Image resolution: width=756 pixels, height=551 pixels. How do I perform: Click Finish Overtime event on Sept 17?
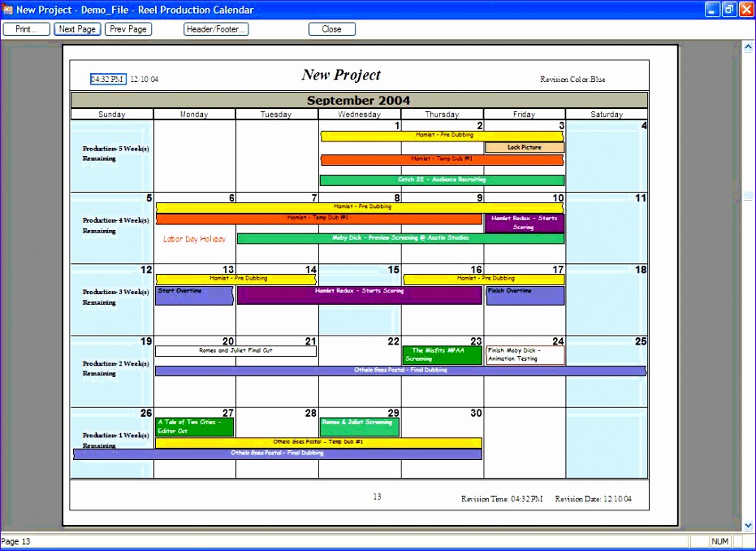click(525, 295)
